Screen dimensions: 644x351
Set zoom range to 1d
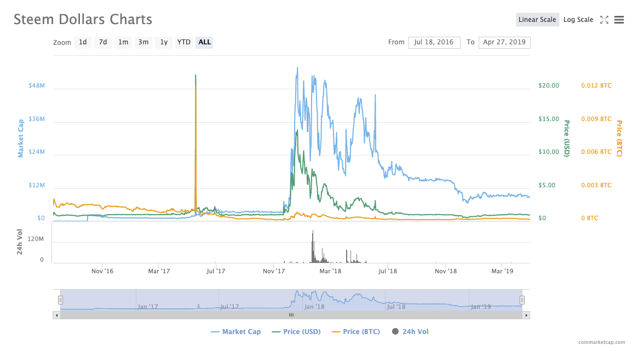tap(83, 42)
